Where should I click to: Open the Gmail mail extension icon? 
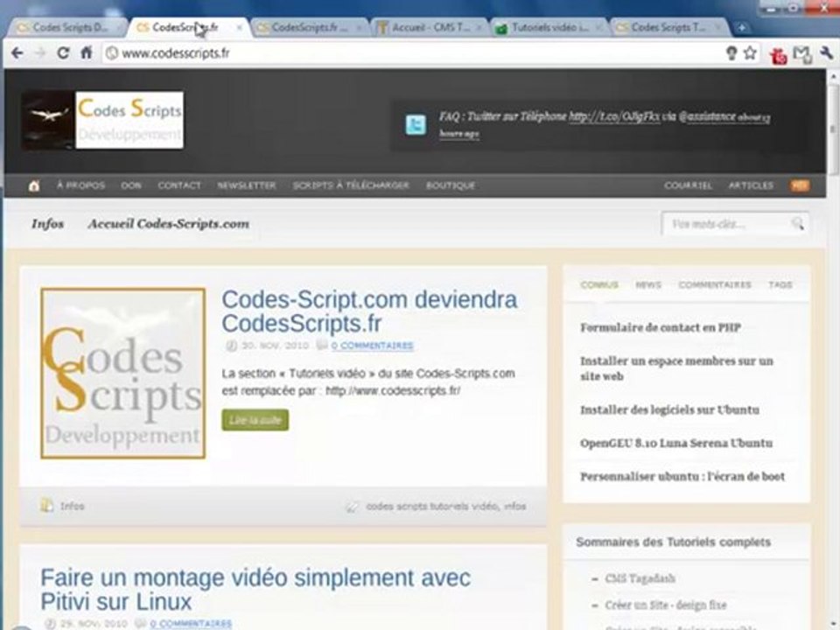tap(802, 54)
